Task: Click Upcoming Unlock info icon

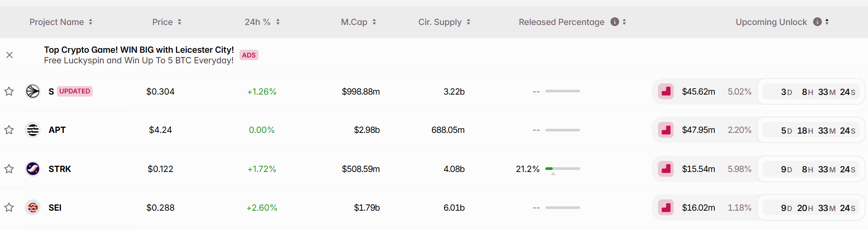Action: click(x=817, y=22)
